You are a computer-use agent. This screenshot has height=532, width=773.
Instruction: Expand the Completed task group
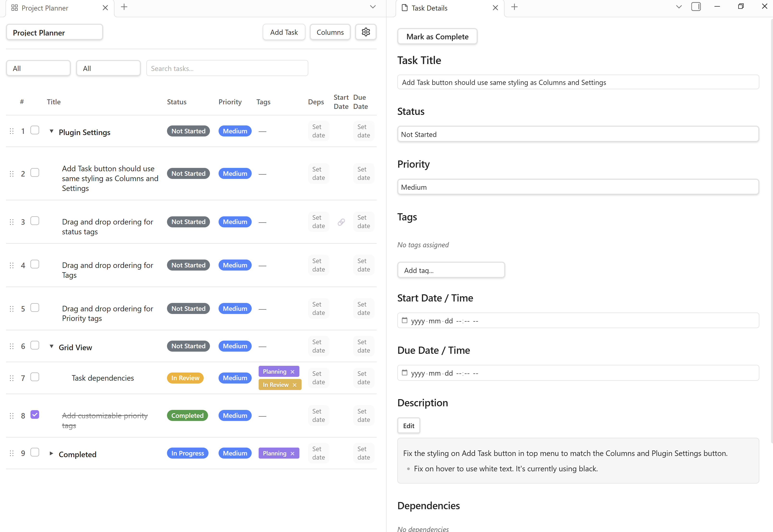click(51, 453)
